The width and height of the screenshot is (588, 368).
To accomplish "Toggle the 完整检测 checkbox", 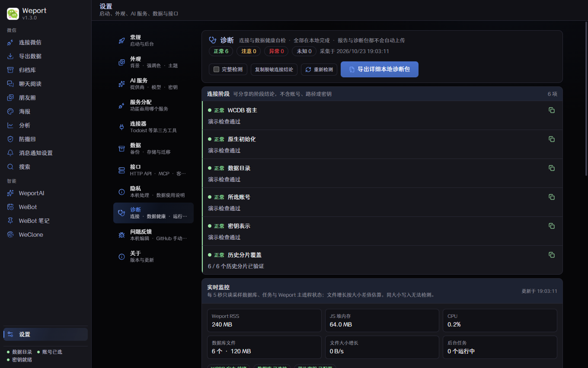I will point(216,70).
